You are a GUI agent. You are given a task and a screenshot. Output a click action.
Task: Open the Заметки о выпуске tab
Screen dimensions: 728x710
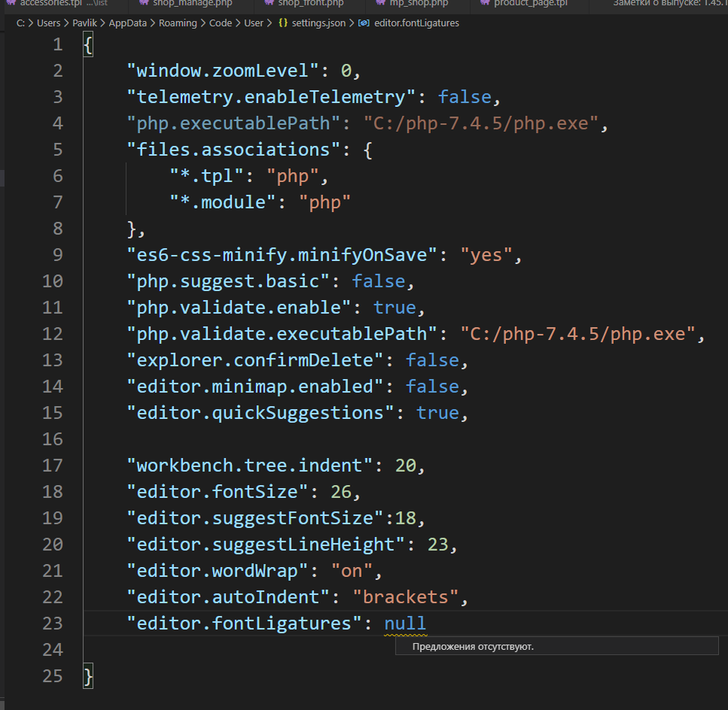tap(670, 3)
